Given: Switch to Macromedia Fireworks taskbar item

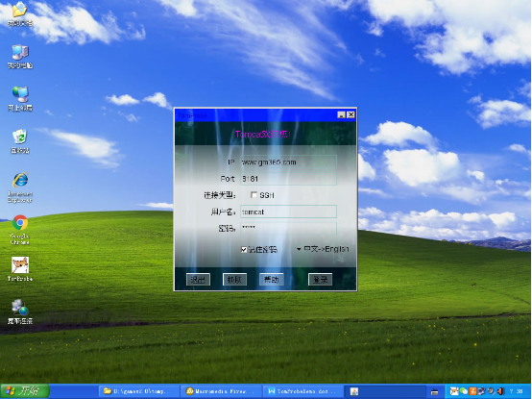Looking at the screenshot, I should coord(221,391).
